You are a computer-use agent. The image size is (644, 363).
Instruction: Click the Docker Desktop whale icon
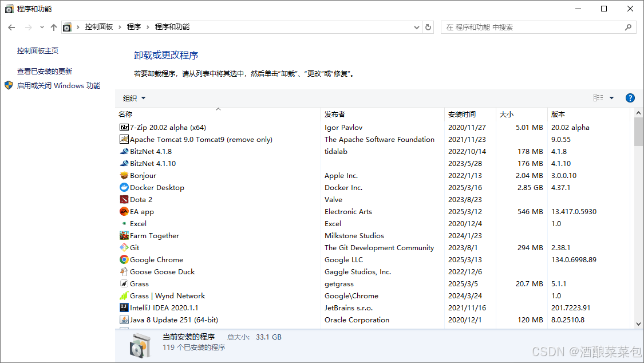(124, 187)
